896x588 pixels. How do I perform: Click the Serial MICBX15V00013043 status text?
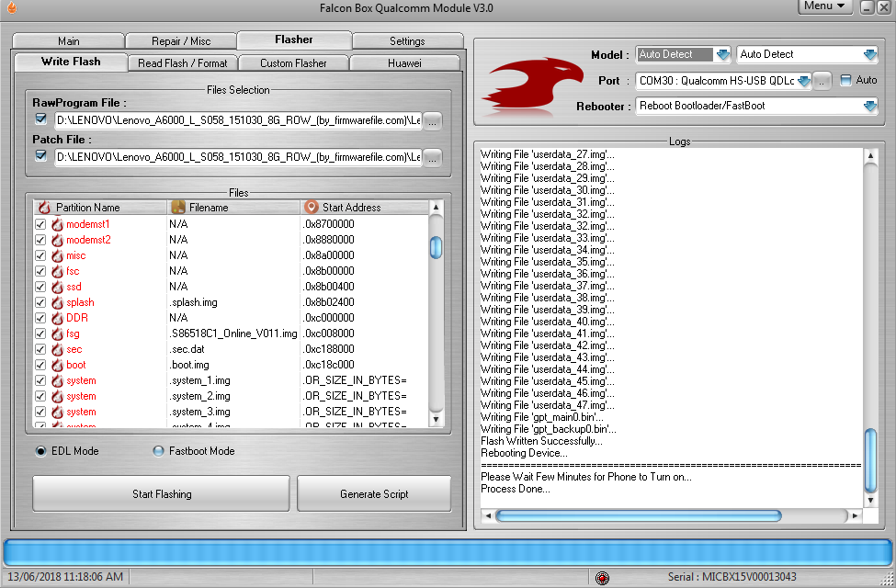coord(732,577)
